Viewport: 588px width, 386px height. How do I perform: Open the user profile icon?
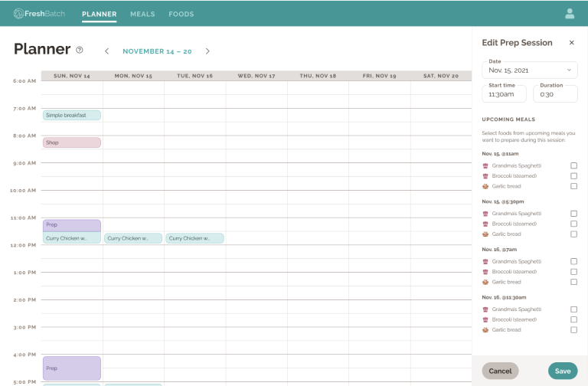tap(570, 14)
